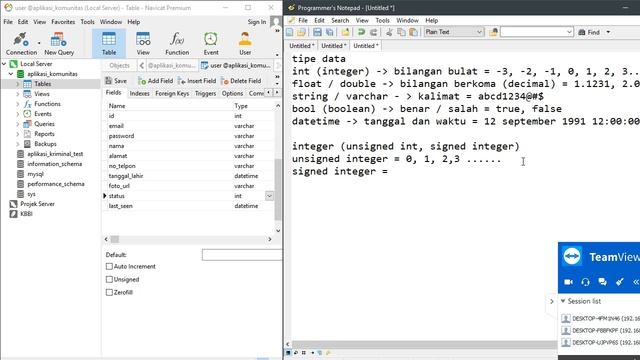
Task: Switch to Indexes tab
Action: coord(140,93)
